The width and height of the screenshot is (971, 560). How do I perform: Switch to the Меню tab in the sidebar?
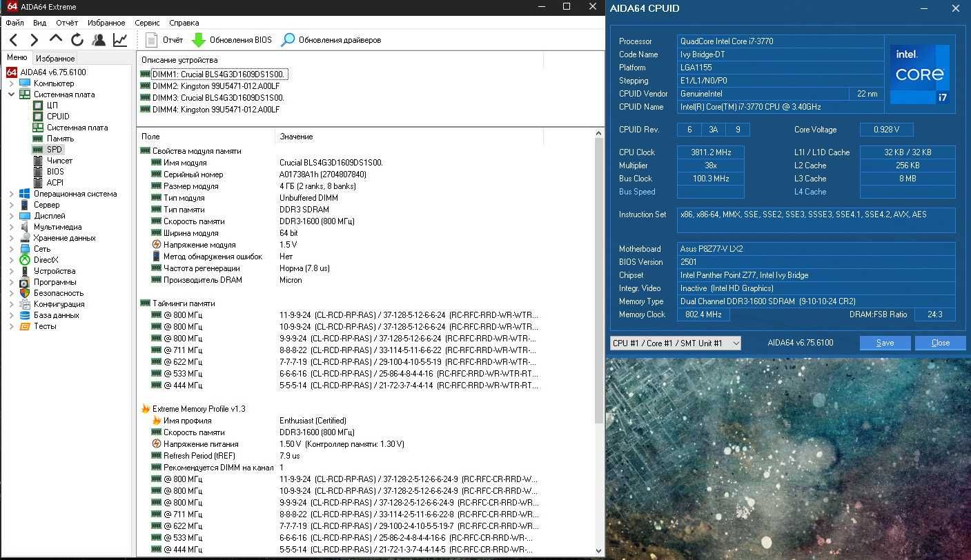coord(17,58)
